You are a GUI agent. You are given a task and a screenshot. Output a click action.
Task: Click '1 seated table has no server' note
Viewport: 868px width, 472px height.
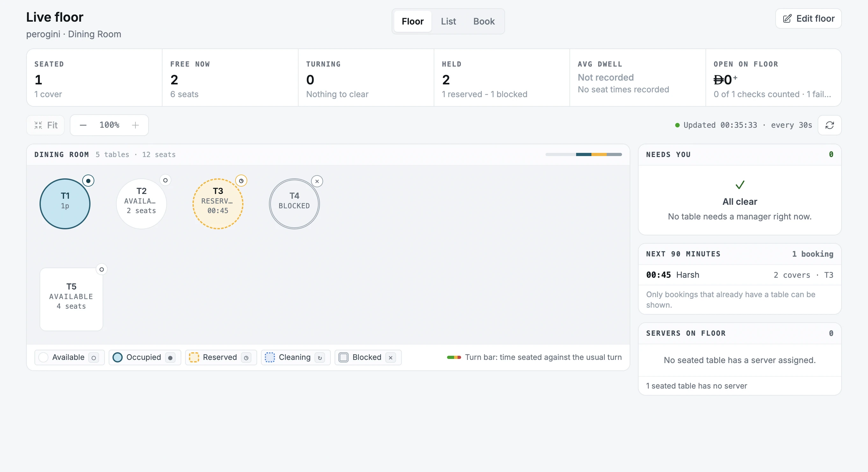point(697,386)
